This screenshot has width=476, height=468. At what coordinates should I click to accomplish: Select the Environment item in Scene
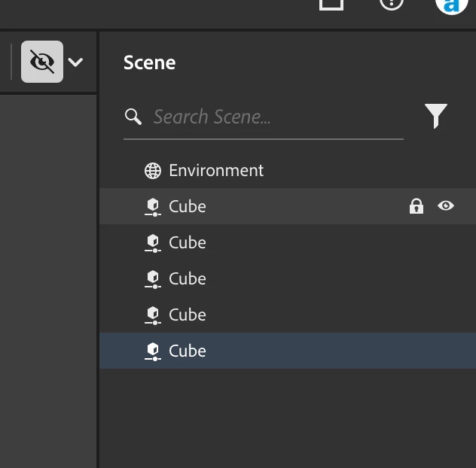click(x=216, y=170)
